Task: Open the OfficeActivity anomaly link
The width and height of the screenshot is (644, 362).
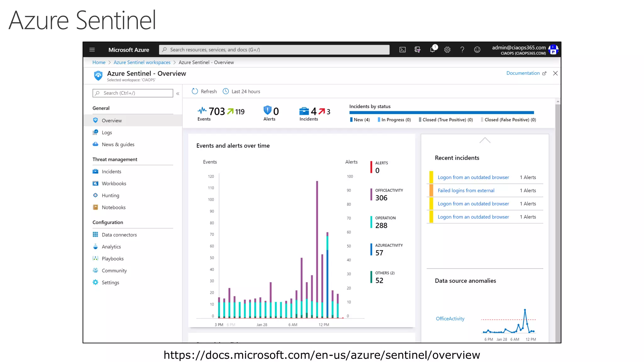Action: (450, 318)
